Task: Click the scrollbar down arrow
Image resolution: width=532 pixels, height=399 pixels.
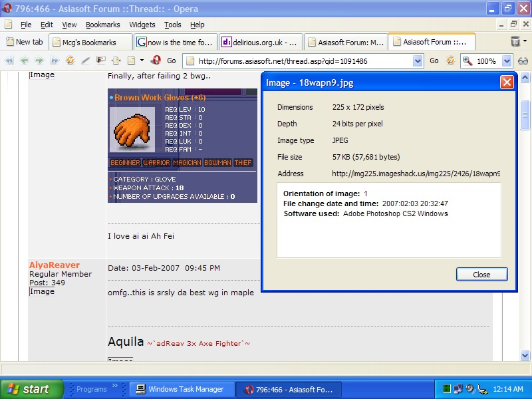Action: [525, 355]
